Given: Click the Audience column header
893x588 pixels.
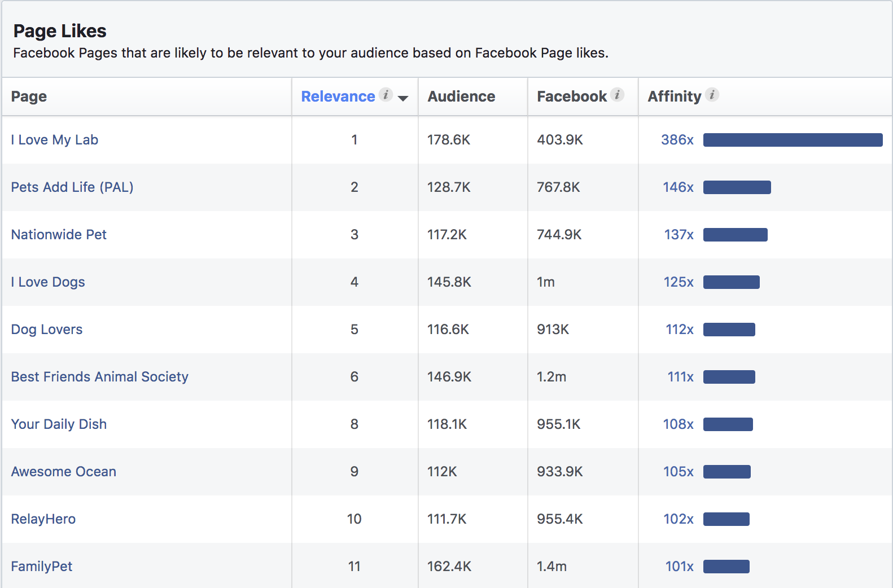Looking at the screenshot, I should pyautogui.click(x=461, y=96).
